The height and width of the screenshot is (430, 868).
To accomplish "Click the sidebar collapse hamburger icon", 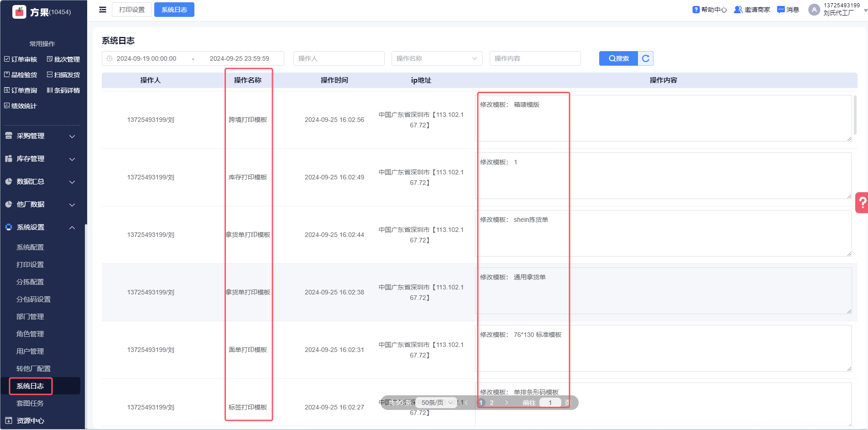I will (103, 10).
